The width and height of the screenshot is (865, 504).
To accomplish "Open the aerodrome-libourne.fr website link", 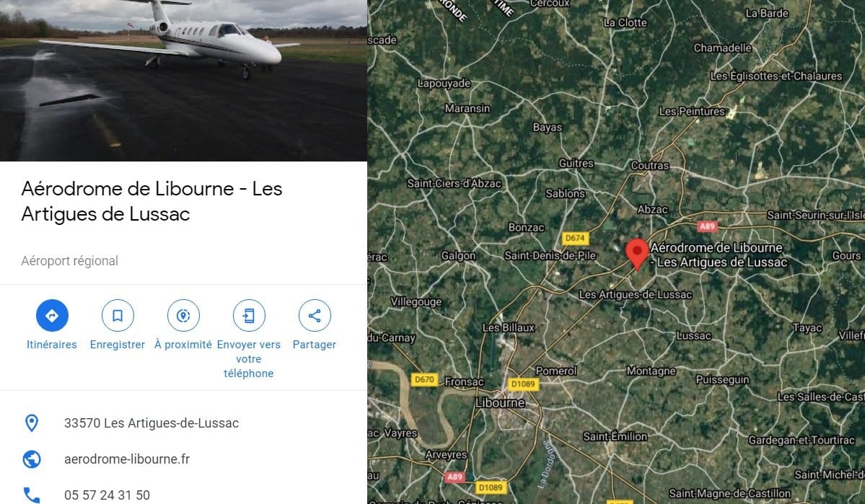I will (127, 459).
